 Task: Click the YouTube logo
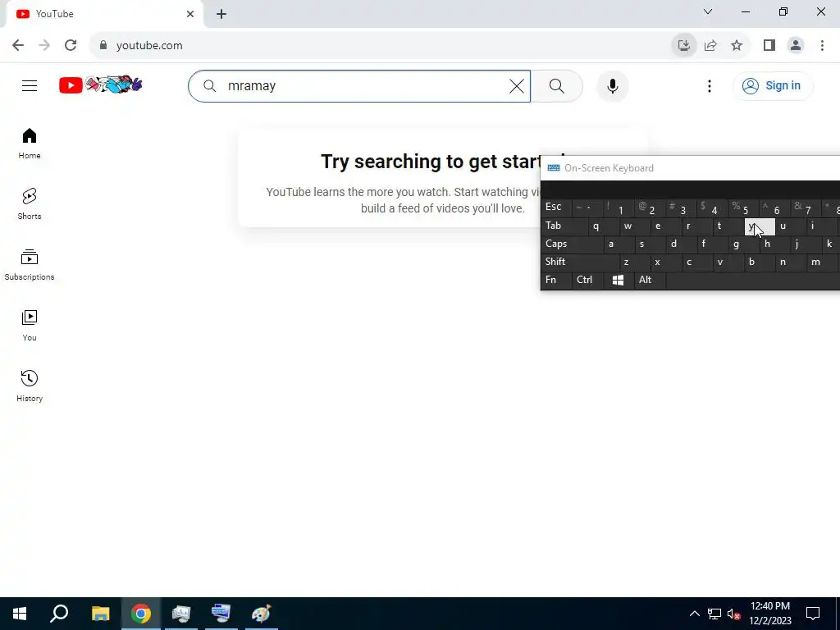(101, 85)
